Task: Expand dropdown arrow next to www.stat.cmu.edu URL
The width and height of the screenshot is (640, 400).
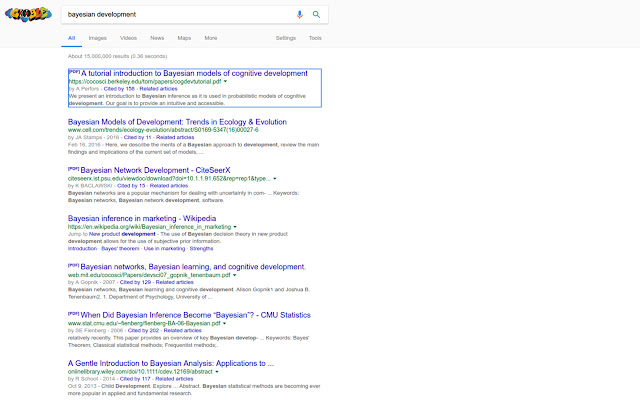Action: (224, 323)
